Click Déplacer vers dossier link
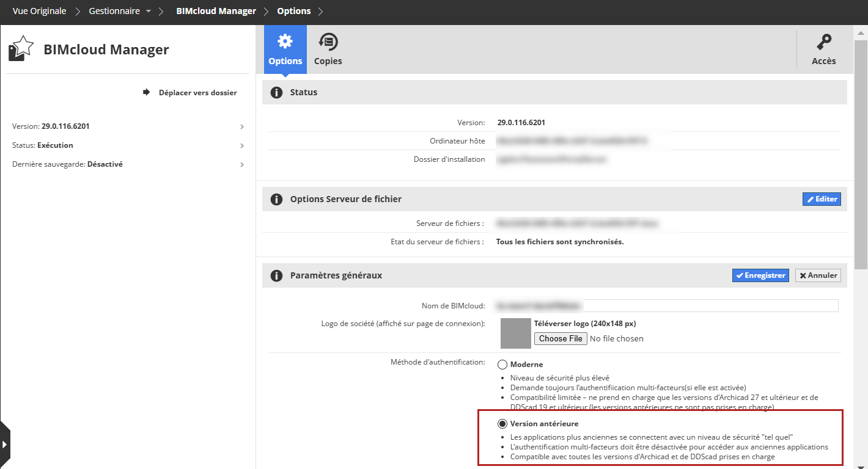 [x=198, y=93]
